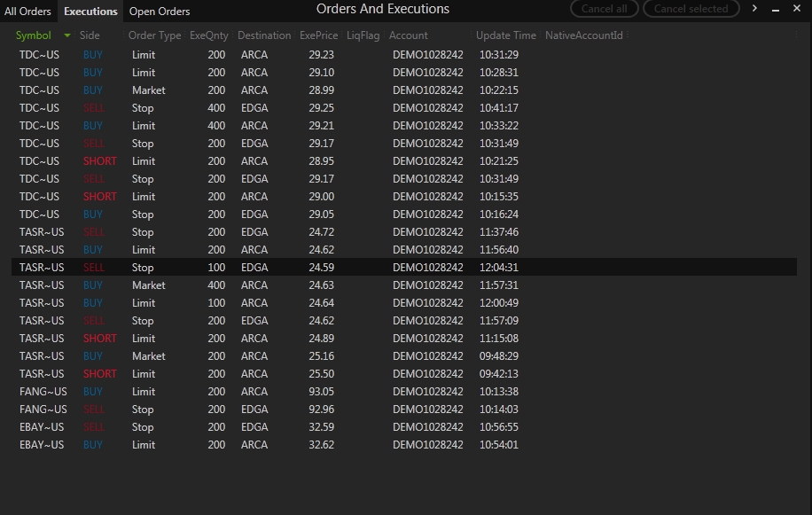Click update time 10:21:25
The height and width of the screenshot is (515, 812).
(499, 161)
